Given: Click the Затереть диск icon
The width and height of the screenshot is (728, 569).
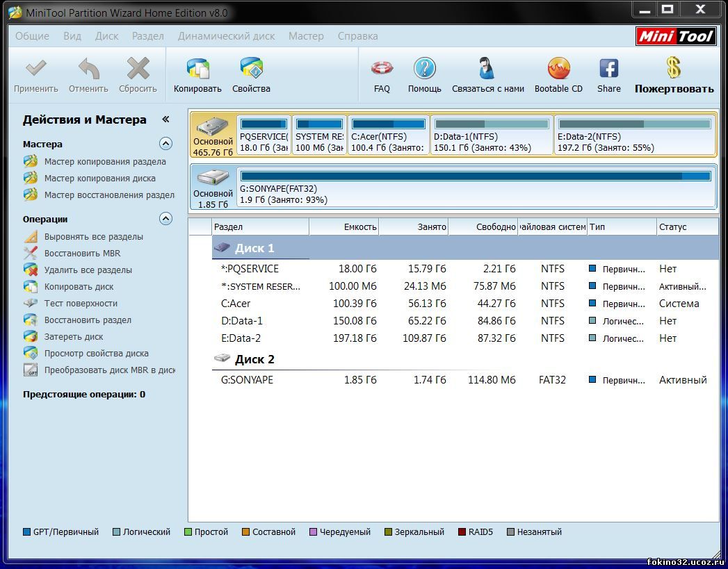Looking at the screenshot, I should coord(31,337).
